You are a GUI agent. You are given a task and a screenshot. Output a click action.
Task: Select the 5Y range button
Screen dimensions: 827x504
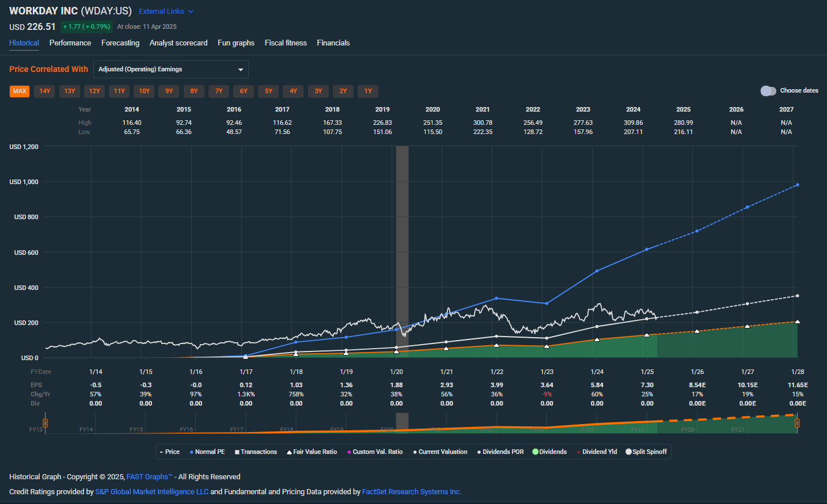[268, 91]
